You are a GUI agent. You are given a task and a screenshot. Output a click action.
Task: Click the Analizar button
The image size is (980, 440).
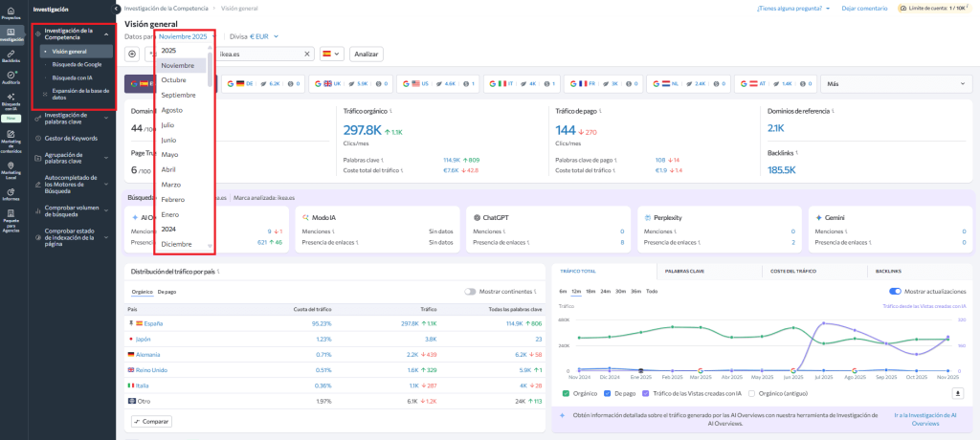click(367, 54)
